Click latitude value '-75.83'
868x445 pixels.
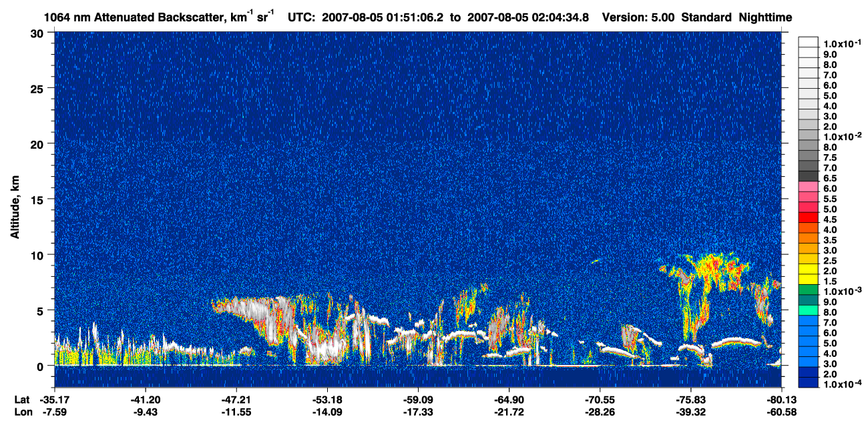(691, 399)
